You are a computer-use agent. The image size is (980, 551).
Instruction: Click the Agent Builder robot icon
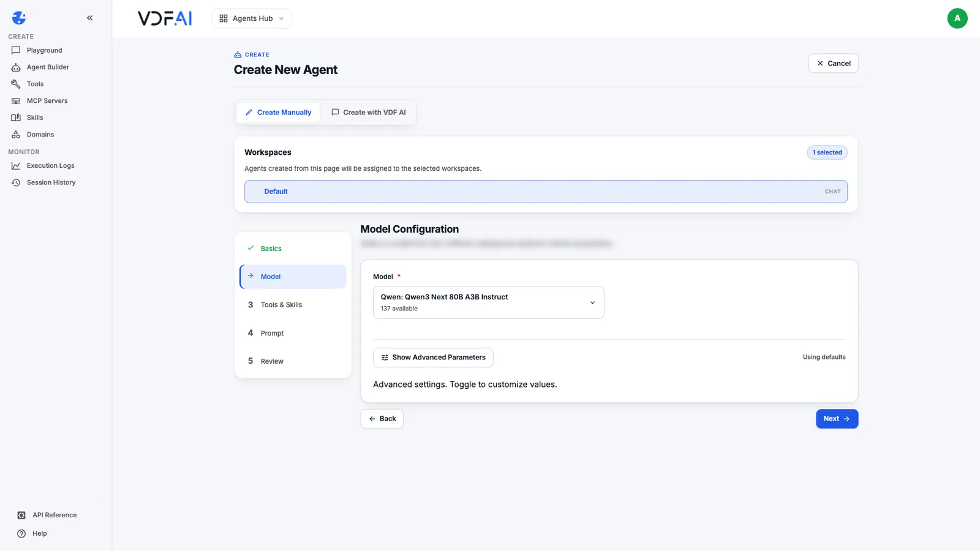pos(16,67)
